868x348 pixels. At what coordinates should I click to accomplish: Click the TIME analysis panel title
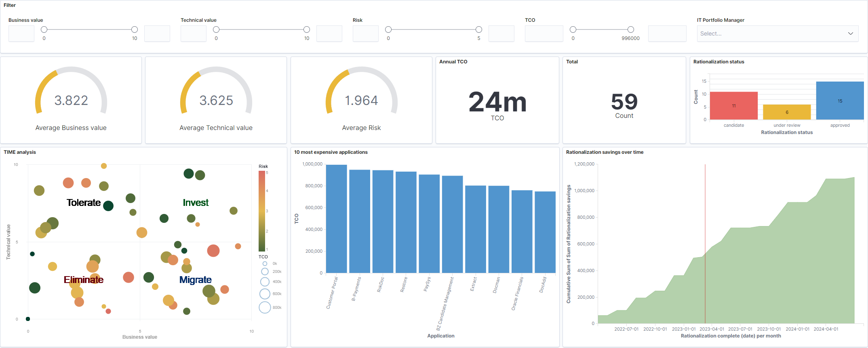coord(20,152)
